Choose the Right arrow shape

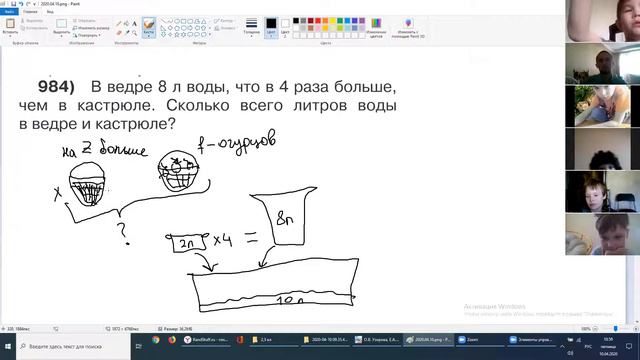pos(190,28)
